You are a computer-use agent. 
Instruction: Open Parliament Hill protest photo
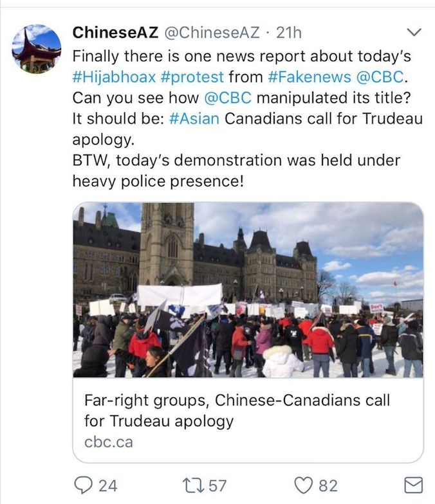tap(248, 290)
